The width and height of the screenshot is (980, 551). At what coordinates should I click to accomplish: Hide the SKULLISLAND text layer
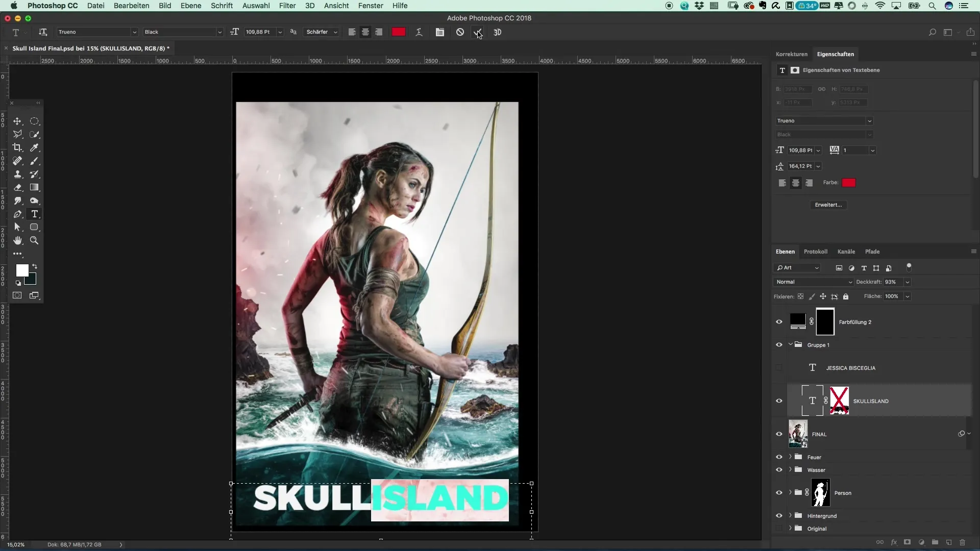tap(779, 401)
